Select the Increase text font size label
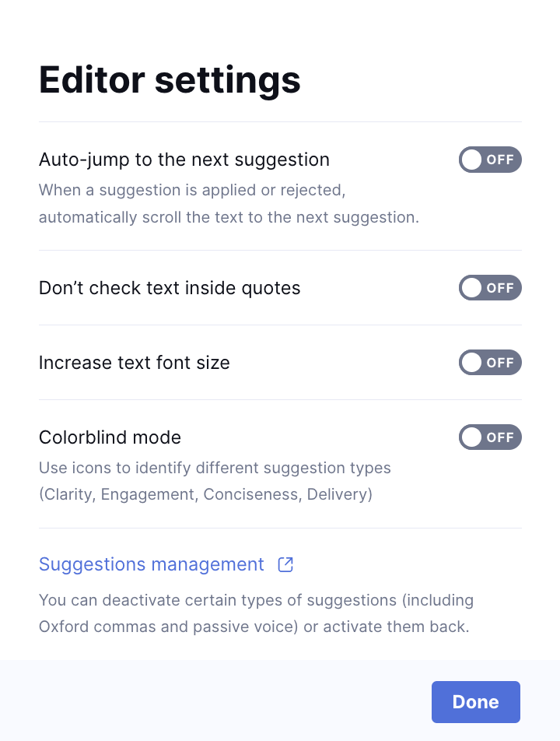The height and width of the screenshot is (741, 560). tap(134, 362)
